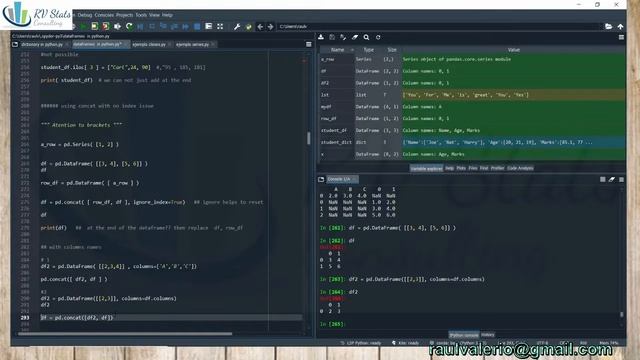The width and height of the screenshot is (640, 360).
Task: Click the console eraser clear icon
Action: pos(612,179)
